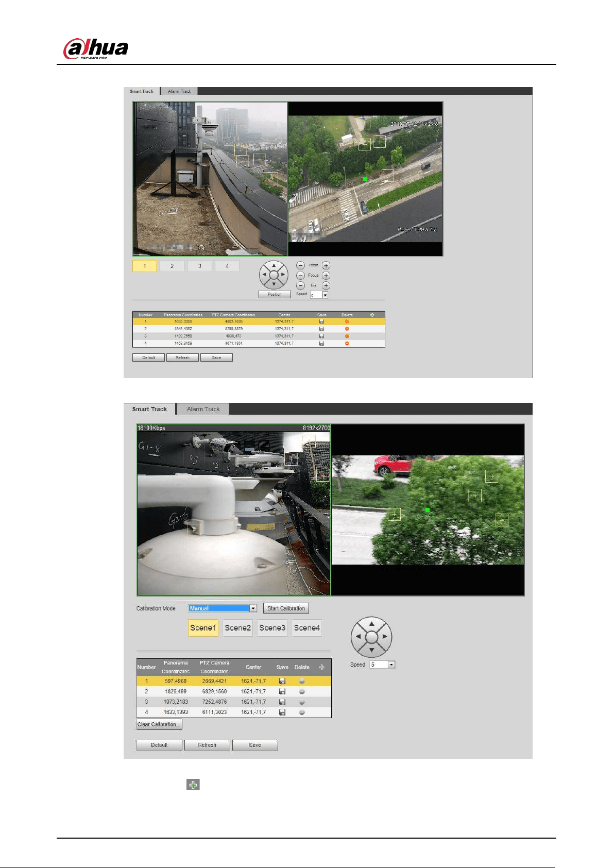Click panoramic view showing 16100Kbps
This screenshot has height=868, width=614.
click(x=233, y=510)
